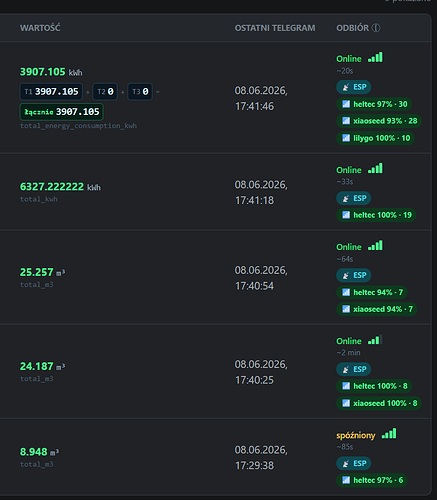Click signal bars icon in 24.187 m³ row
Image resolution: width=437 pixels, height=500 pixels.
tap(375, 340)
